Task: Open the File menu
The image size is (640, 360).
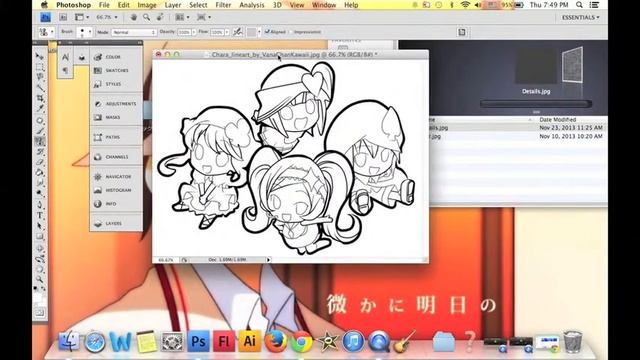Action: click(x=104, y=5)
